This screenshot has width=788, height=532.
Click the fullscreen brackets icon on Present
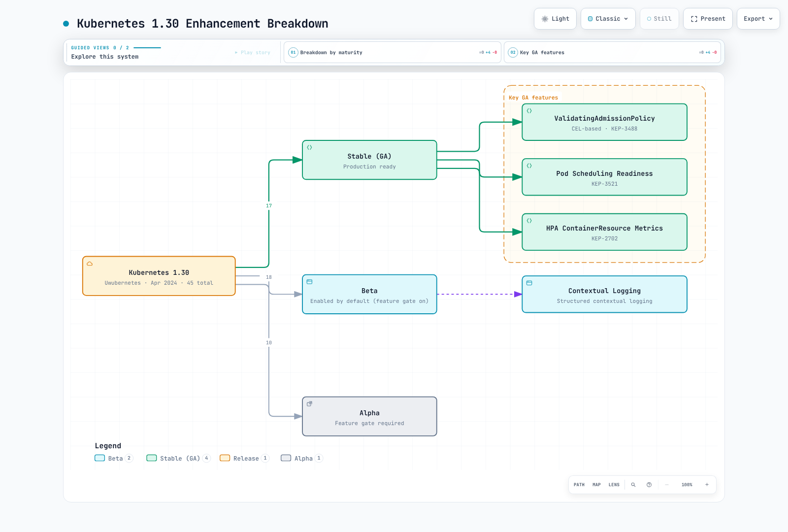click(694, 19)
